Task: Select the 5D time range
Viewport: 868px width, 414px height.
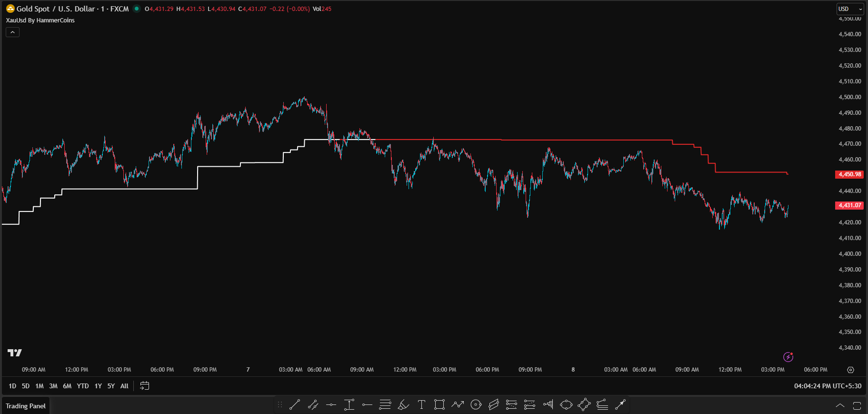Action: tap(26, 386)
